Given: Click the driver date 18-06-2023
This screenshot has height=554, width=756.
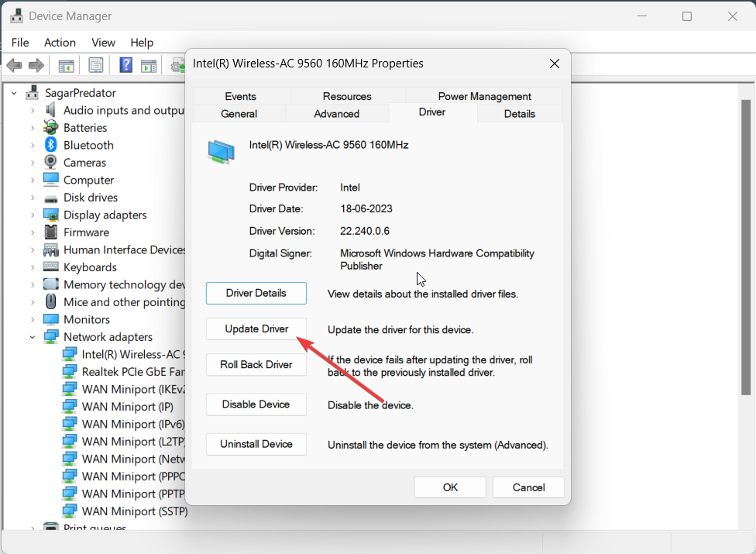Looking at the screenshot, I should point(366,208).
